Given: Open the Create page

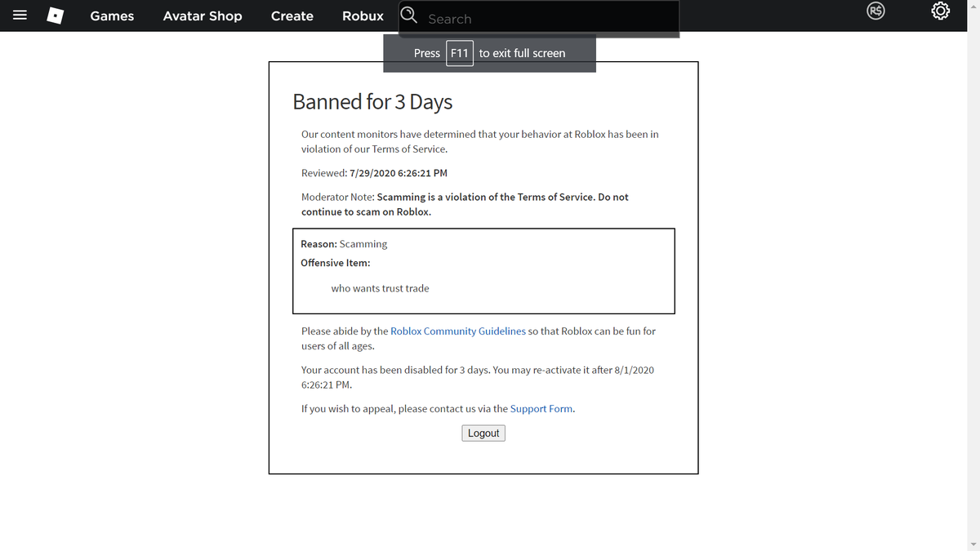Looking at the screenshot, I should (292, 16).
